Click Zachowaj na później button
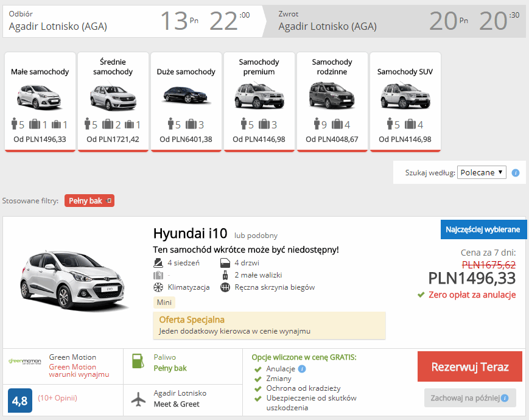529x420 pixels. tap(470, 397)
